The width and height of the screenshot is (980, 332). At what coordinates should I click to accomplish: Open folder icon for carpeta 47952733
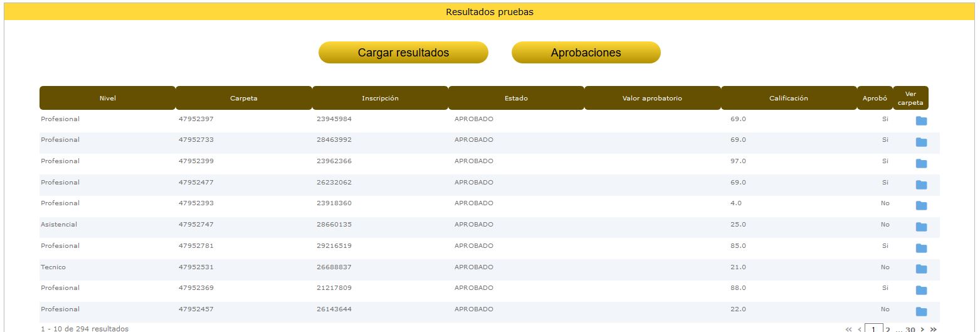tap(921, 142)
